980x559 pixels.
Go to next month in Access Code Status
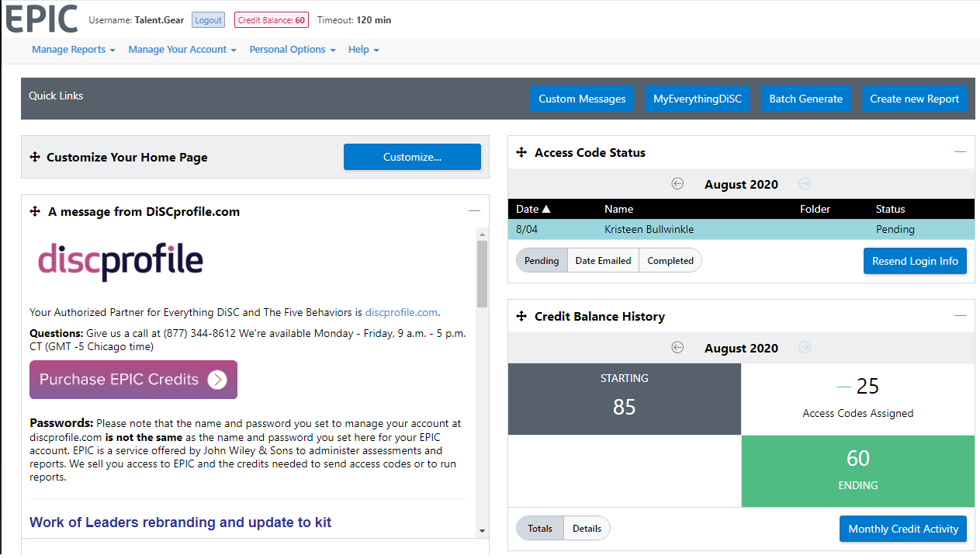tap(805, 184)
